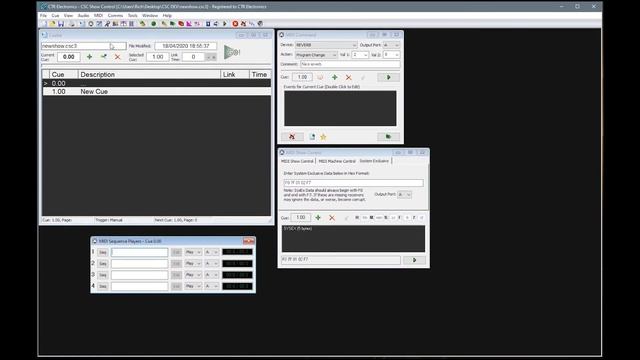Switch to MIDI Show Control tab

coord(297,161)
